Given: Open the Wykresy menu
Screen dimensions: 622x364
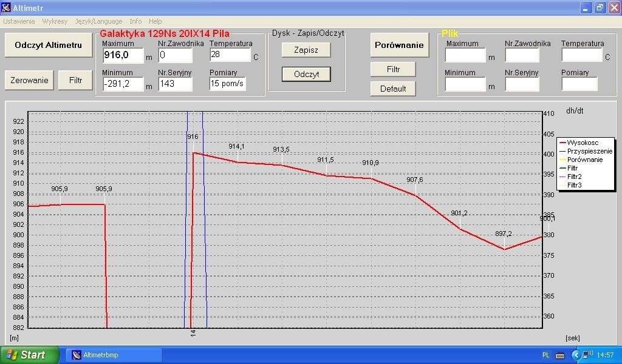Looking at the screenshot, I should (55, 21).
